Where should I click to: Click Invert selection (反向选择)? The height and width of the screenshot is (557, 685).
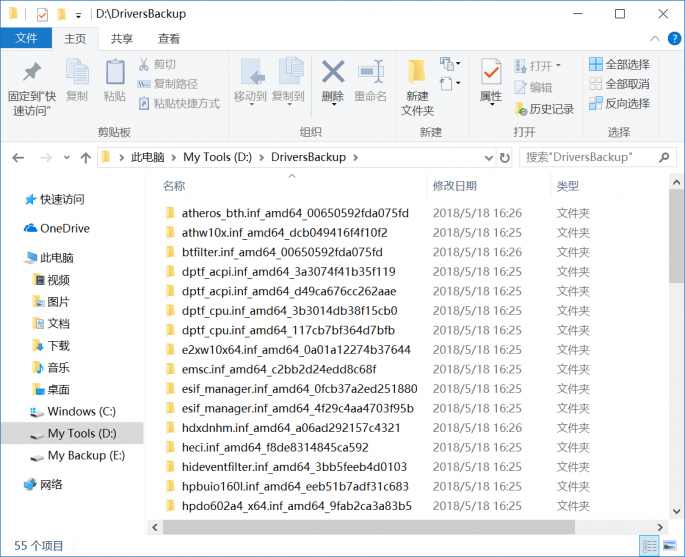[x=619, y=103]
